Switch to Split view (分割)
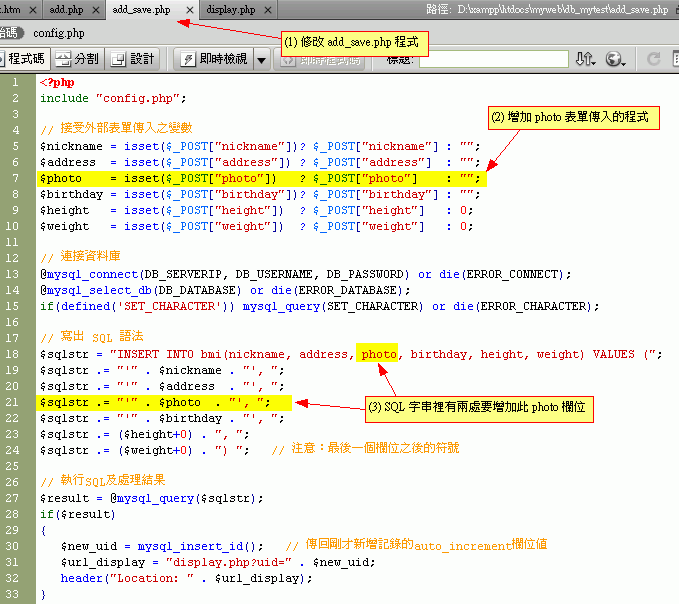This screenshot has height=604, width=679. [78, 59]
